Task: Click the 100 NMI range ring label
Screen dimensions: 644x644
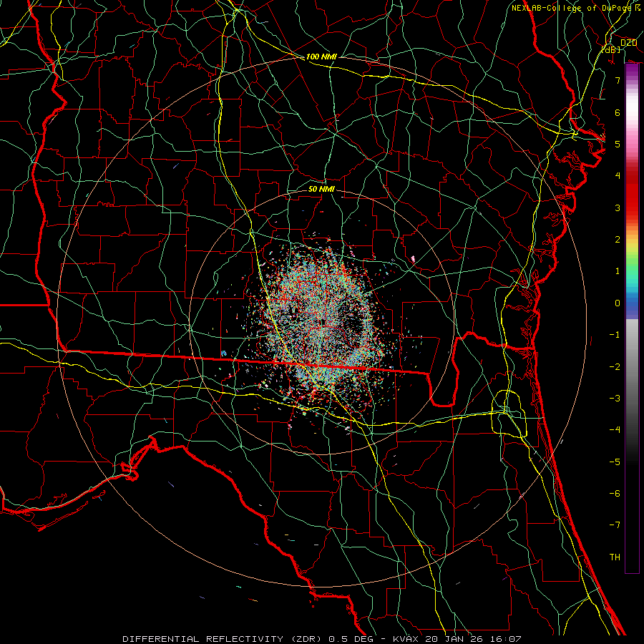Action: tap(321, 57)
